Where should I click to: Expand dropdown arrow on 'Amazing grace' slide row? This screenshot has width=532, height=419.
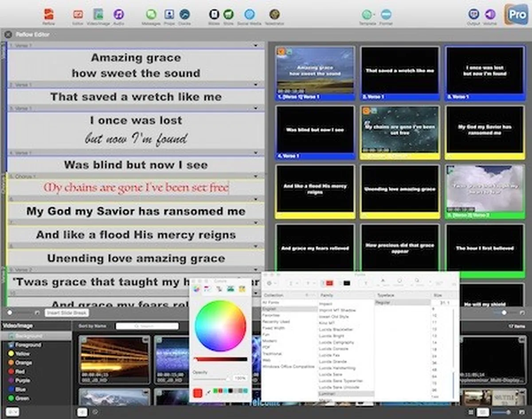tap(256, 46)
